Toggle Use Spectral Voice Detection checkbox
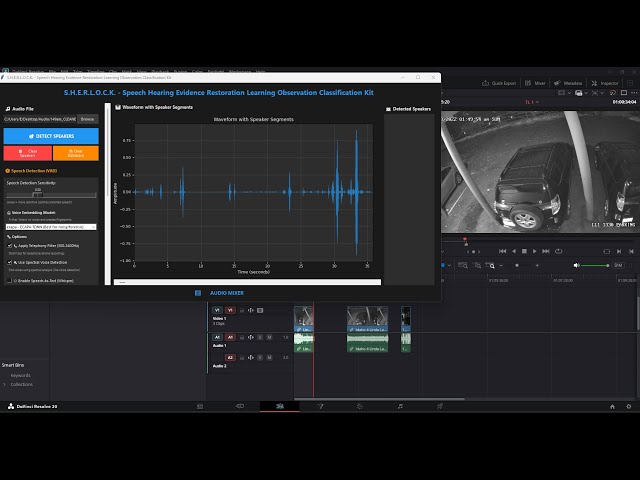This screenshot has width=640, height=480. pyautogui.click(x=9, y=262)
